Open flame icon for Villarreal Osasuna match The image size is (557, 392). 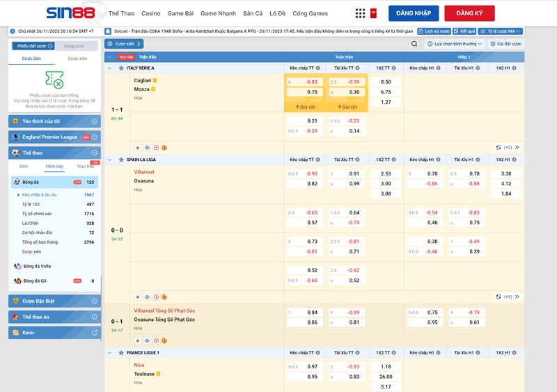point(164,297)
